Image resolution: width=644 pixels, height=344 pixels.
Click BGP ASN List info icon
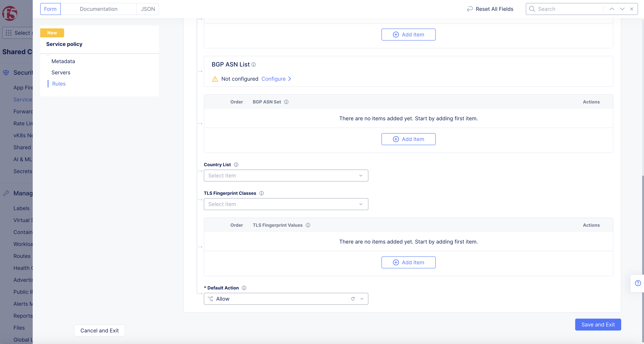[254, 65]
